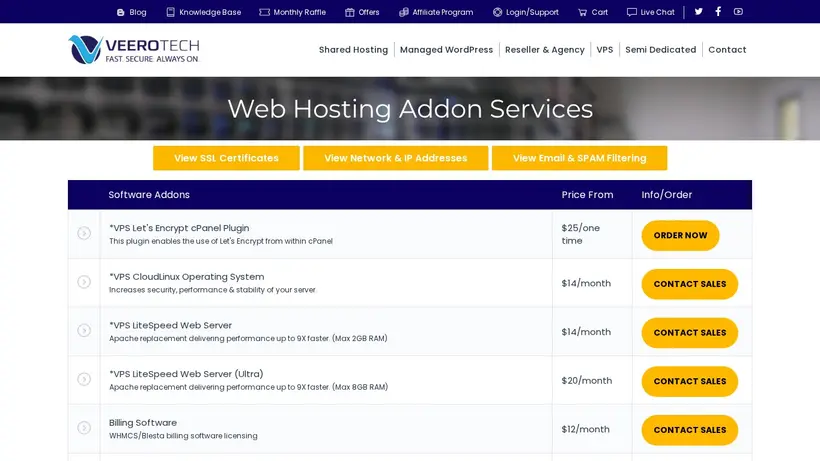Click "WHMCS/Blesta billing software licensing" description

coord(183,435)
